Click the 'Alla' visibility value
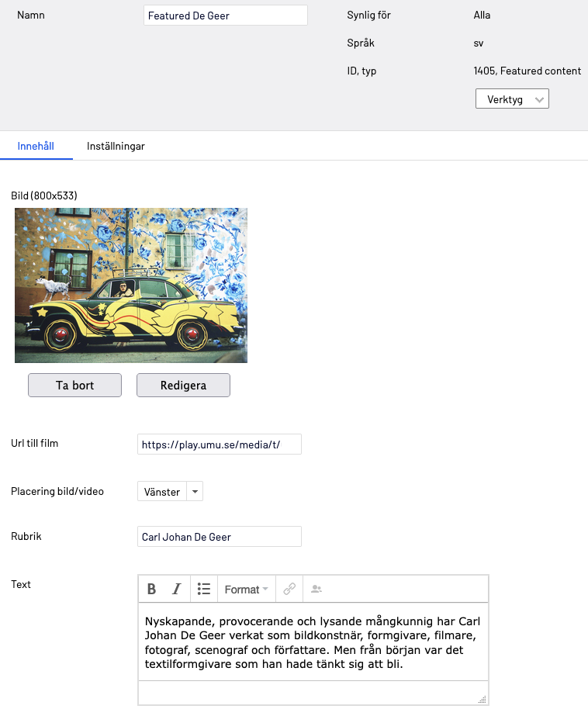Screen dimensions: 588x716 482,15
